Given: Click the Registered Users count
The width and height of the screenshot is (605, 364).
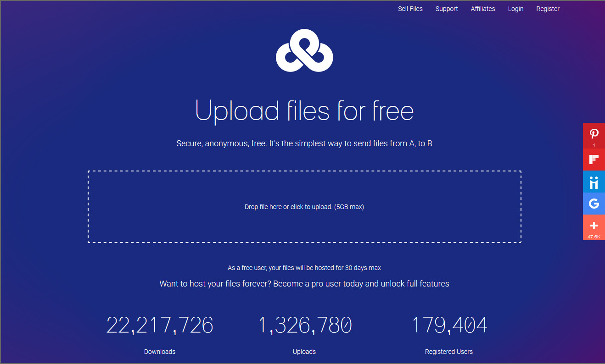Looking at the screenshot, I should tap(448, 325).
